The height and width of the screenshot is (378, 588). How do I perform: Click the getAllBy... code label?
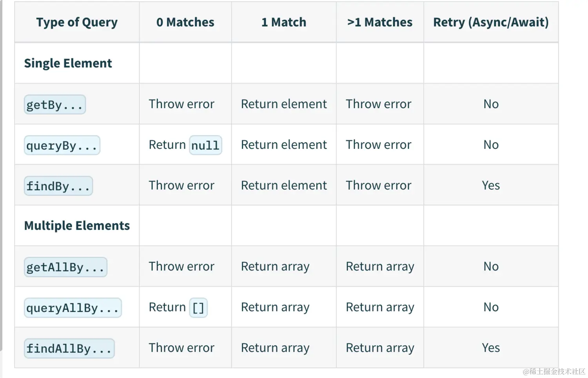point(65,267)
